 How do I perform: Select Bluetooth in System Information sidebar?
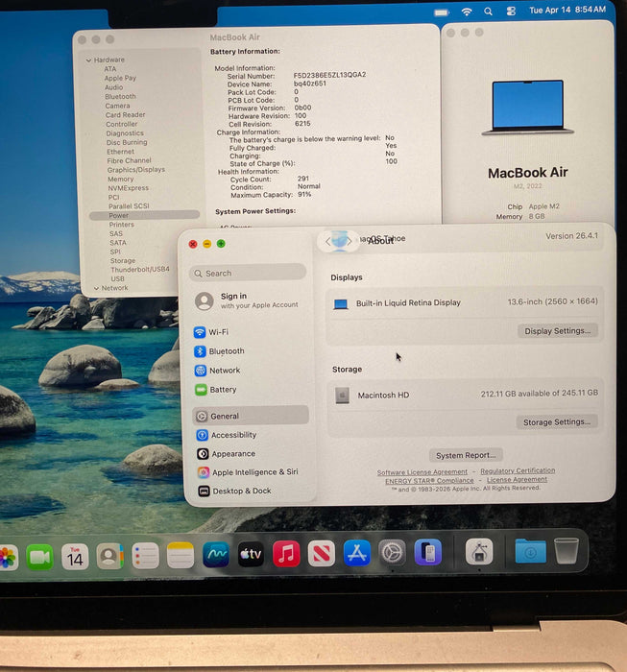120,96
